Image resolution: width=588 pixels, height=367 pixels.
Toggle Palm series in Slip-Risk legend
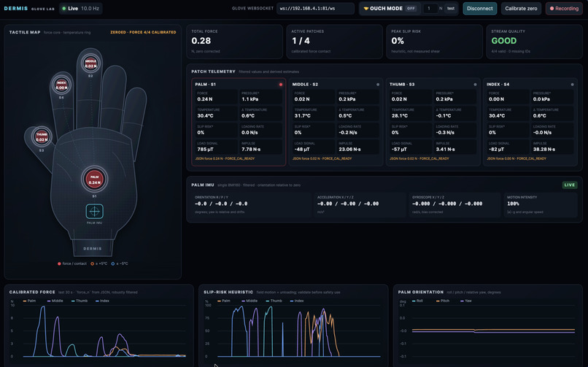point(223,301)
